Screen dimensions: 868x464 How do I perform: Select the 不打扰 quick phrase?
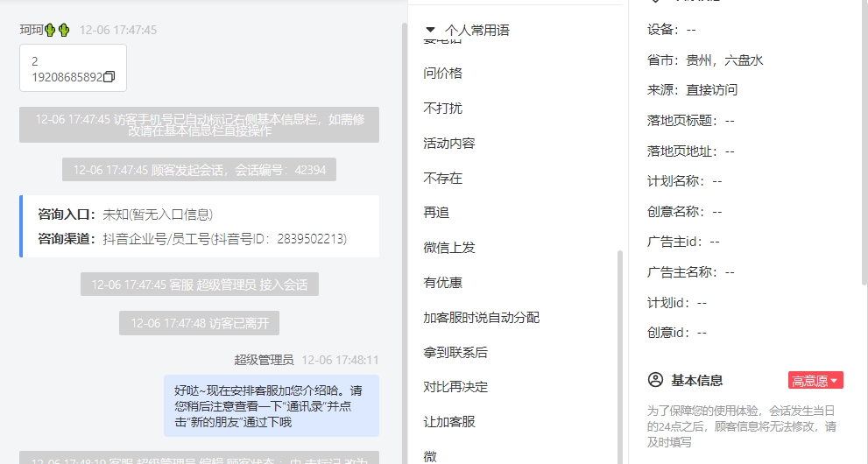(443, 108)
